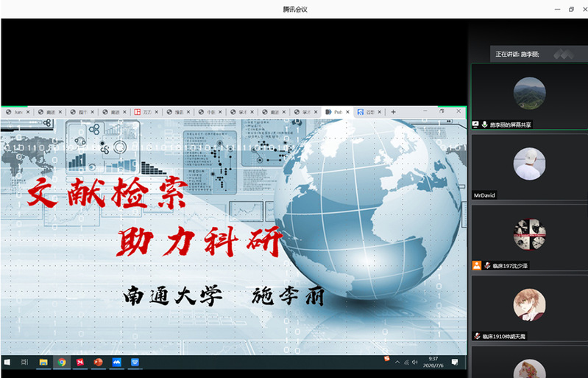Open the PowerPoint icon in the taskbar
Image resolution: width=588 pixels, height=378 pixels.
(99, 363)
